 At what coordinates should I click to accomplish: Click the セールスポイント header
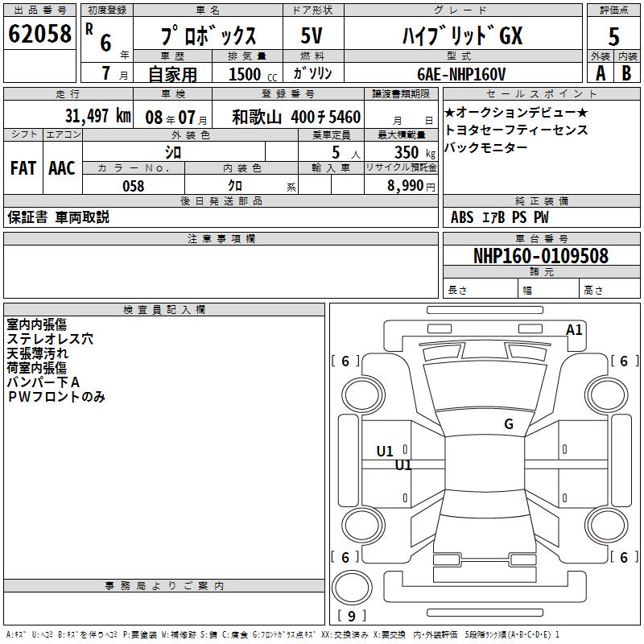click(x=541, y=93)
